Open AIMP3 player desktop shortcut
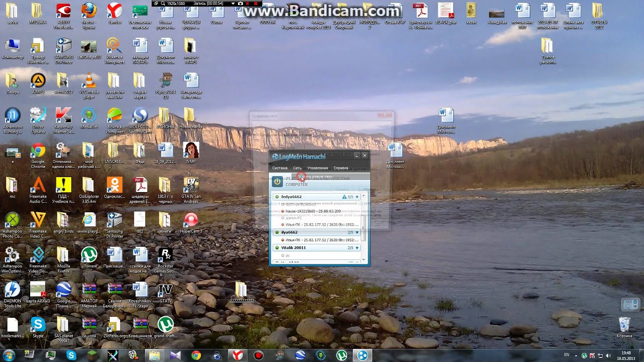 [38, 84]
